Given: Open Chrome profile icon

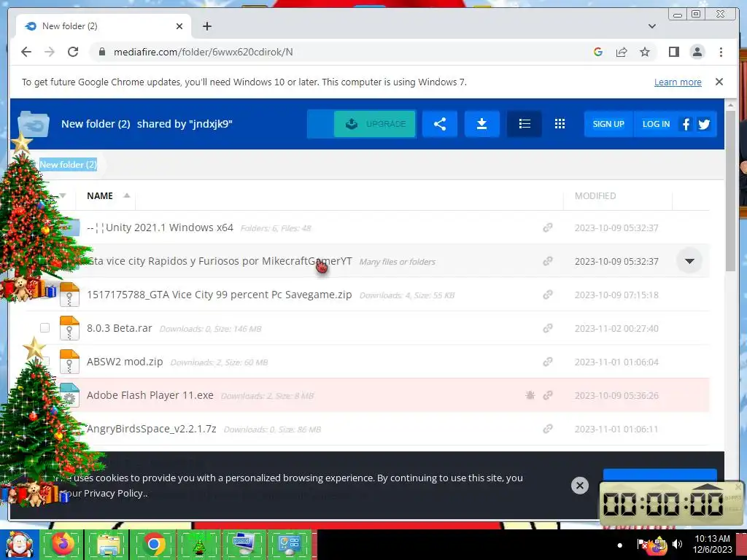Looking at the screenshot, I should (x=697, y=52).
